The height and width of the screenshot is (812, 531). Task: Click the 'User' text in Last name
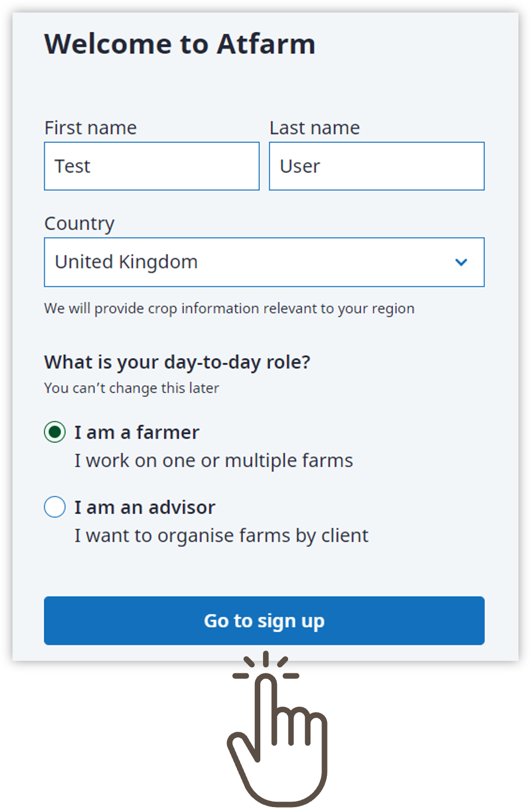pyautogui.click(x=300, y=166)
